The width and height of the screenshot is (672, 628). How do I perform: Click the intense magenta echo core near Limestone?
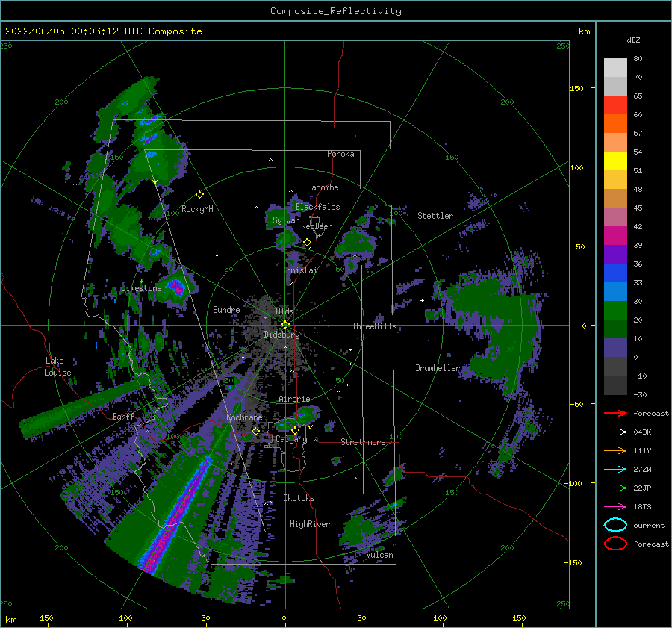coord(175,286)
